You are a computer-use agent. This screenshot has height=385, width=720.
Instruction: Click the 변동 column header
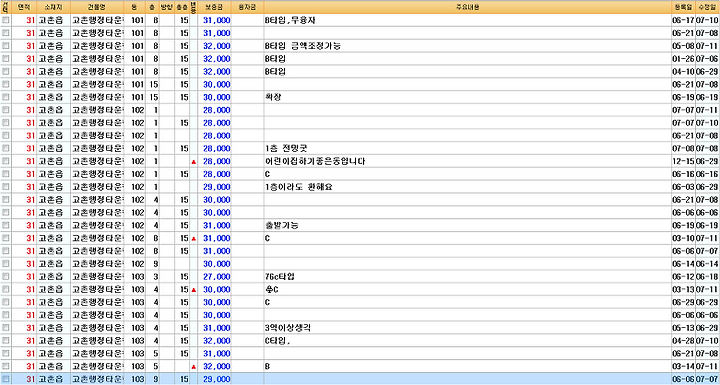[193, 7]
